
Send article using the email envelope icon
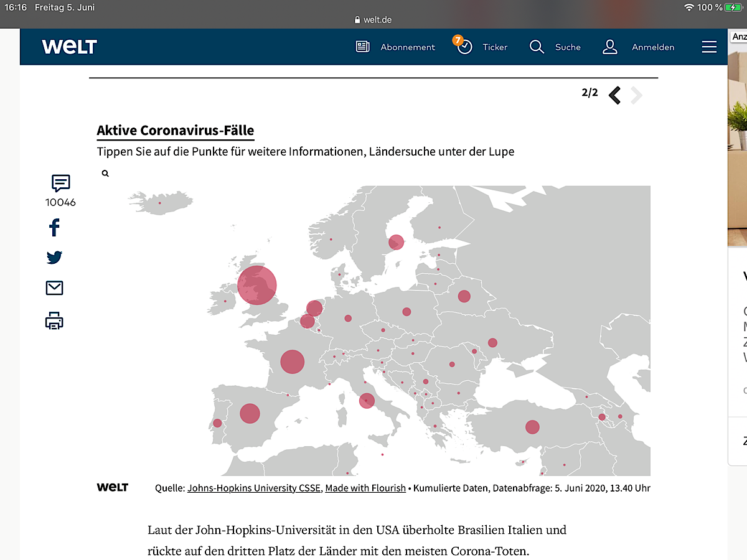click(x=54, y=287)
